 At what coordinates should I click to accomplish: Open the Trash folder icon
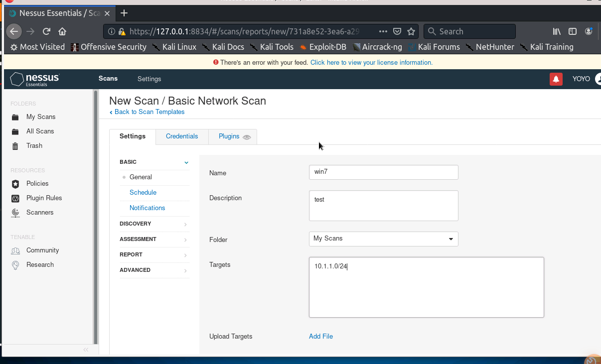pyautogui.click(x=15, y=146)
